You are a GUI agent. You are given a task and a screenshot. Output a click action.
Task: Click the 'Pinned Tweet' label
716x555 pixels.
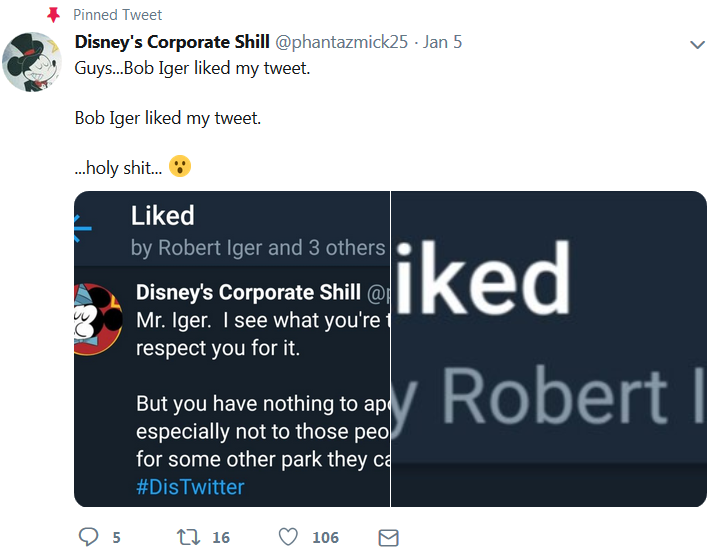(x=118, y=15)
